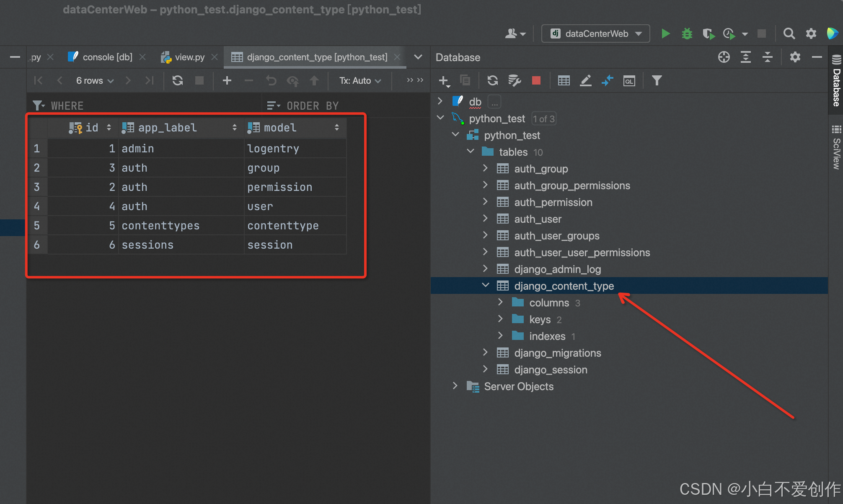This screenshot has width=843, height=504.
Task: Add a new row with plus icon
Action: point(227,80)
